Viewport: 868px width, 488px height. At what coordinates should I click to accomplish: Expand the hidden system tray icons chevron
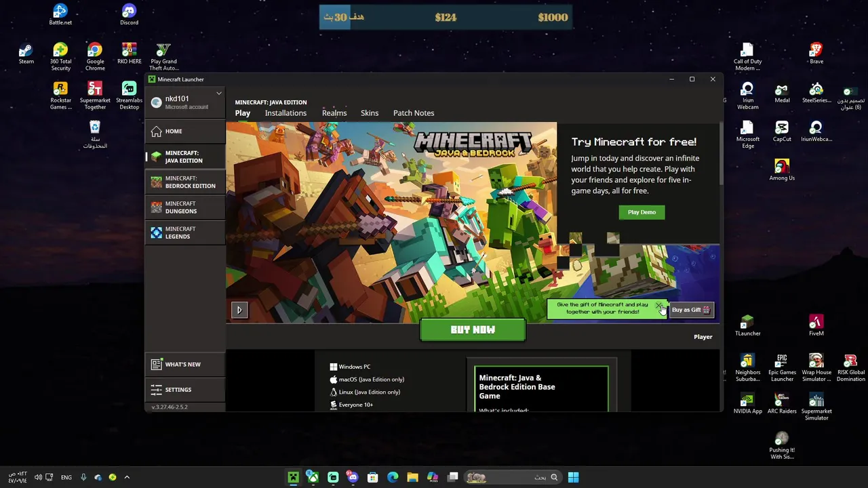(x=127, y=477)
